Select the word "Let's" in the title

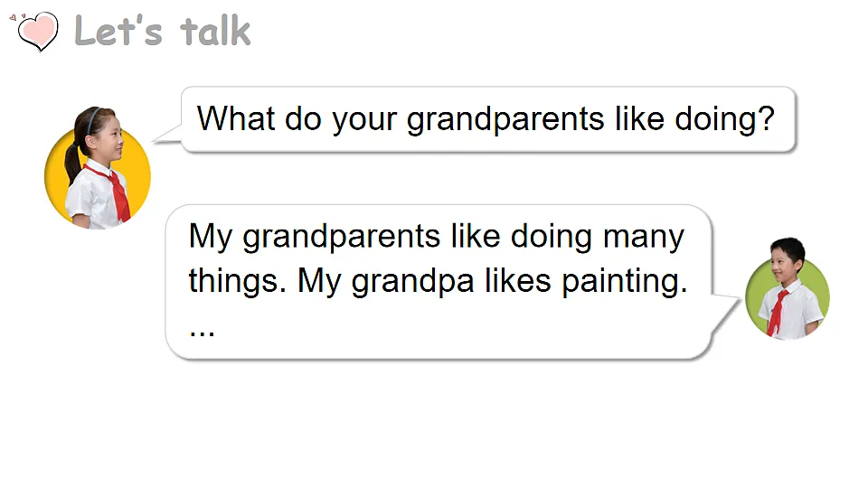118,31
